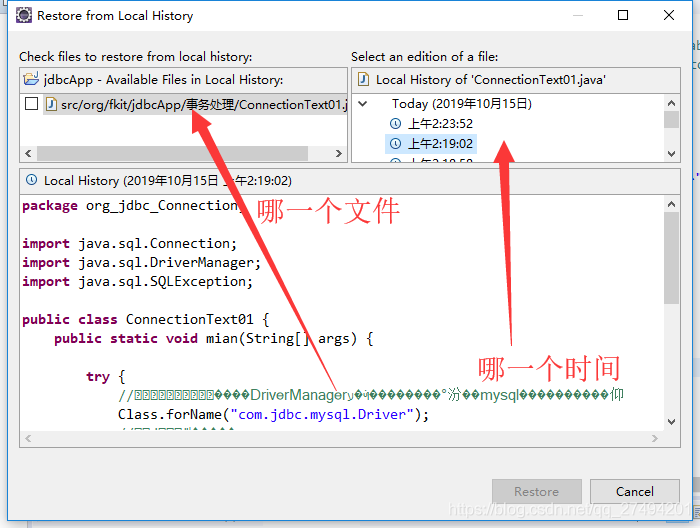Click the clock icon beside 上午2:23:52
This screenshot has width=700, height=528.
pos(396,124)
